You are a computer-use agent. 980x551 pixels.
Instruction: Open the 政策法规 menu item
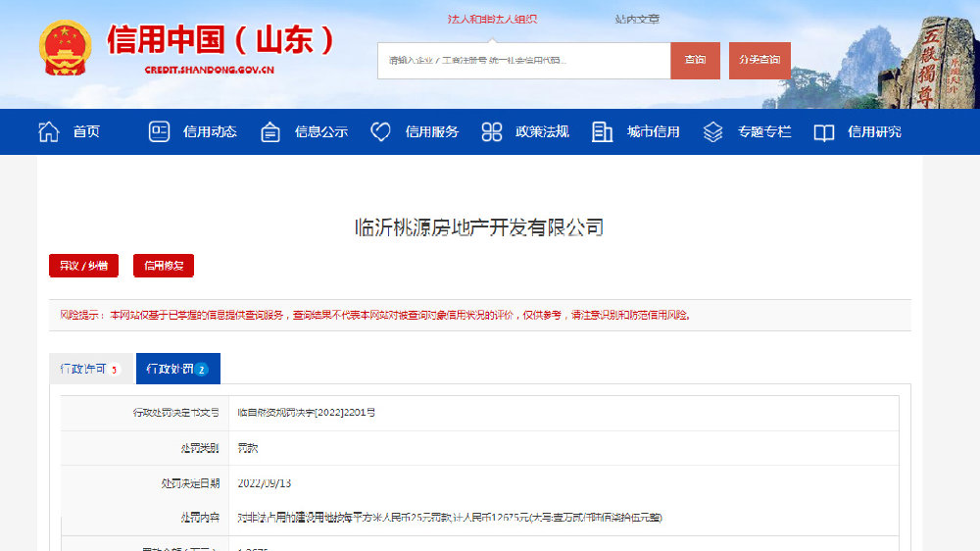[x=543, y=132]
